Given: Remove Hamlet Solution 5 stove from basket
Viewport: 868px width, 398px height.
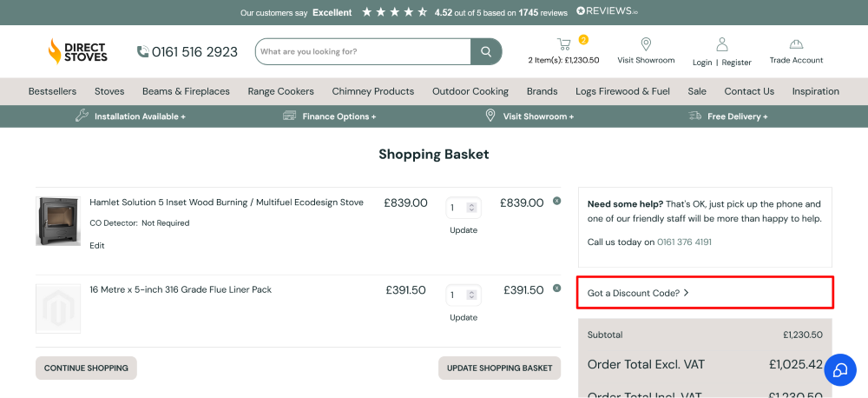Looking at the screenshot, I should pos(557,201).
